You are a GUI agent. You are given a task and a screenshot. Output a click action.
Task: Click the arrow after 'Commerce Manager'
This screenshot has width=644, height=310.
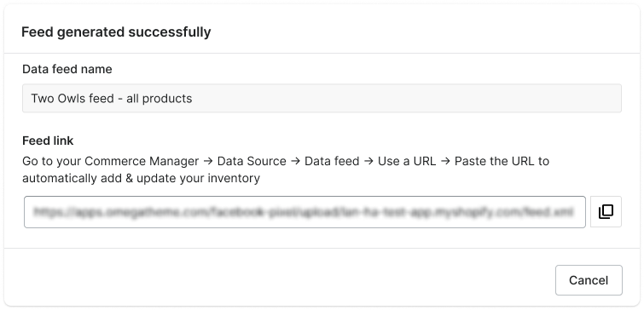click(x=208, y=161)
